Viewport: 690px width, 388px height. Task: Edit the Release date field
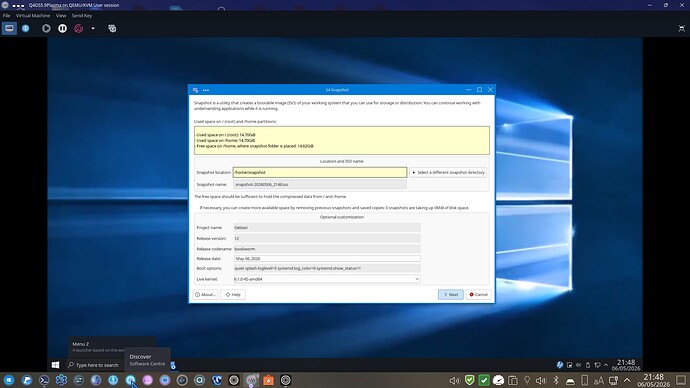pyautogui.click(x=327, y=259)
